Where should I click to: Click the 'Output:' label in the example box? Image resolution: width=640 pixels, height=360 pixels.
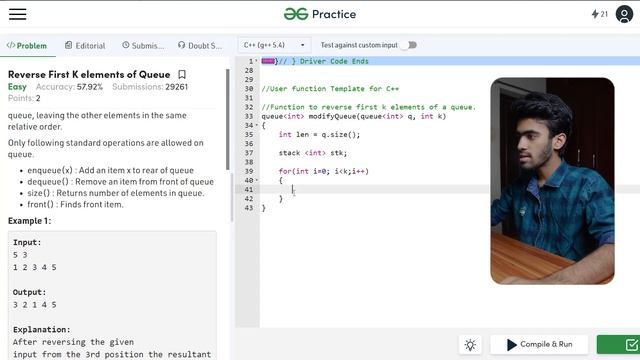(x=29, y=292)
